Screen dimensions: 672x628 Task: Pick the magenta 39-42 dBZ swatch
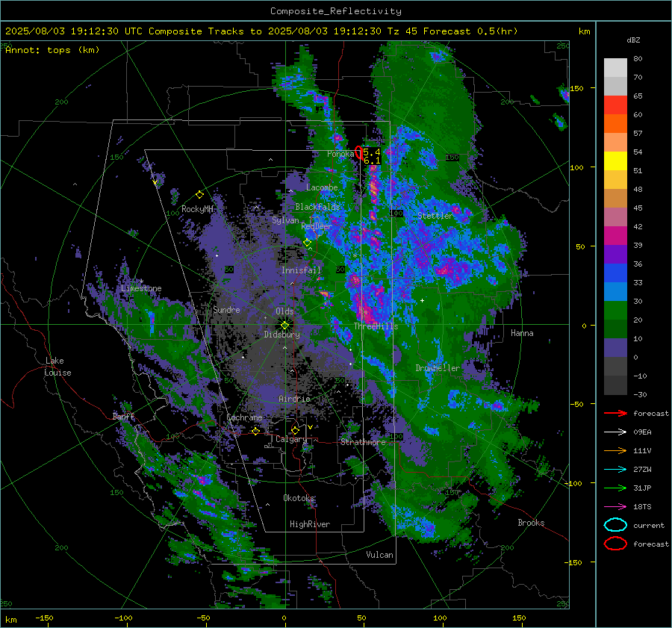pyautogui.click(x=615, y=235)
